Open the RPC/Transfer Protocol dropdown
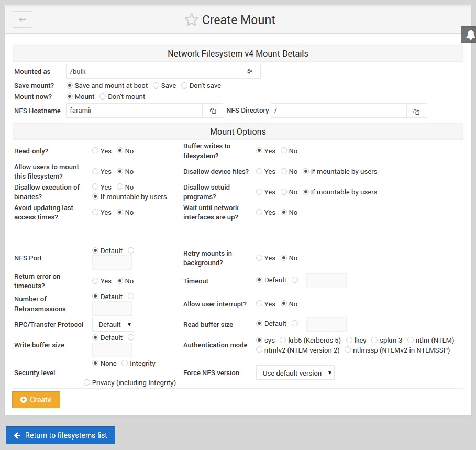Image resolution: width=476 pixels, height=450 pixels. click(113, 324)
